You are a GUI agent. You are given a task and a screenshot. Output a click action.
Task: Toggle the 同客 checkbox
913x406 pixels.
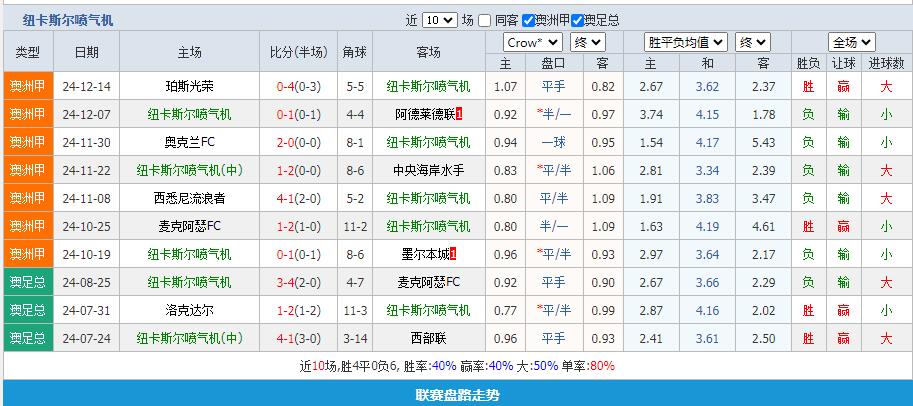[485, 20]
